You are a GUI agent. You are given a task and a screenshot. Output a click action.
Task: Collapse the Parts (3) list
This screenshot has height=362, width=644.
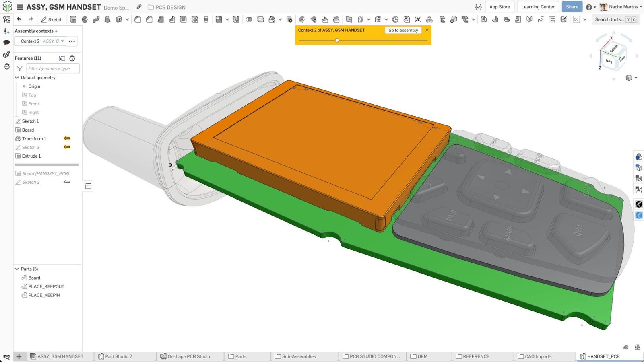coord(17,269)
